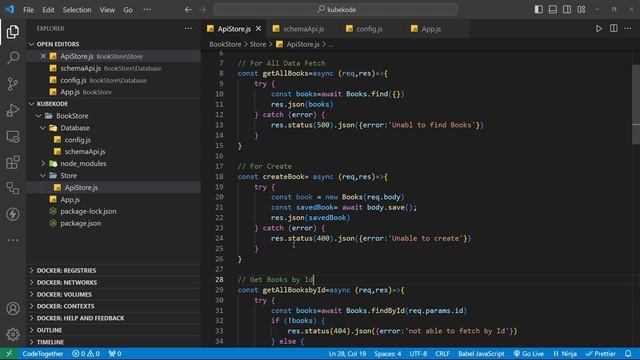Image resolution: width=640 pixels, height=360 pixels.
Task: Open the View menu
Action: point(107,10)
